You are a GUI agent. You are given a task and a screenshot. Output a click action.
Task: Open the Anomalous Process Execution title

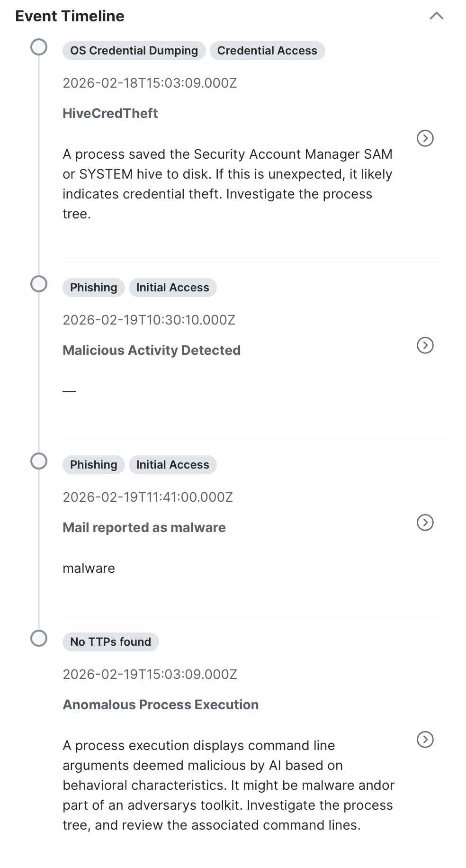[x=161, y=705]
